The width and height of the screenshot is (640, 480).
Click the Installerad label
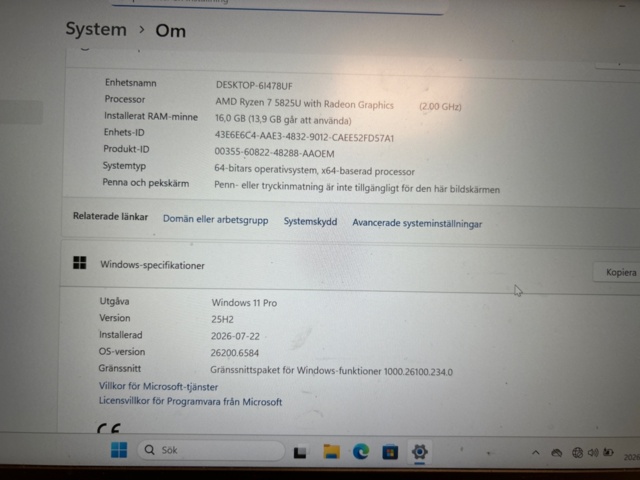(x=120, y=335)
